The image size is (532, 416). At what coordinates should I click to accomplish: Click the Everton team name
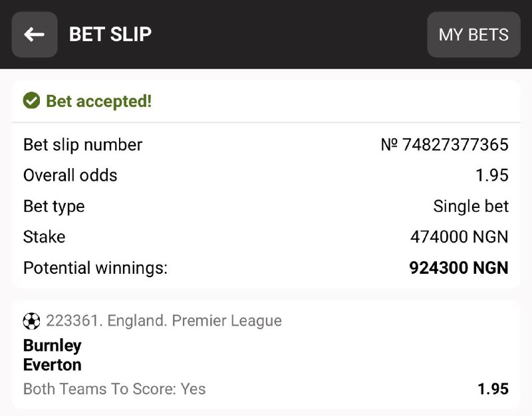52,365
